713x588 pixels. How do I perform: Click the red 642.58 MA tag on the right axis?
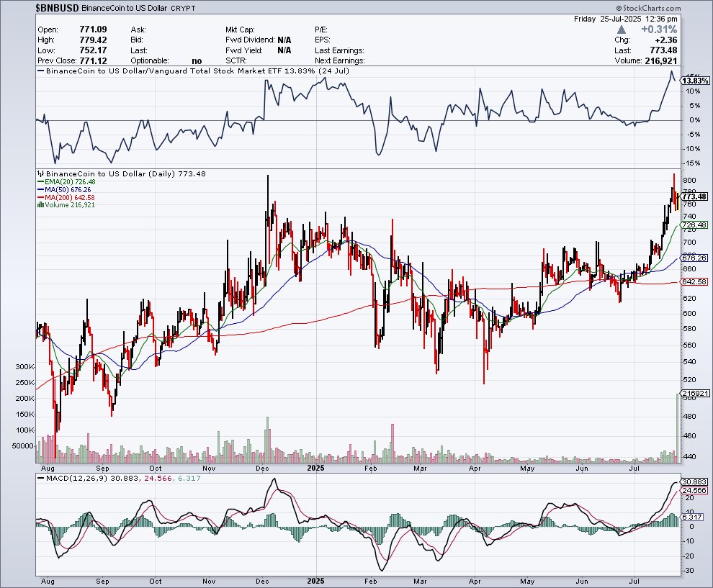coord(694,281)
